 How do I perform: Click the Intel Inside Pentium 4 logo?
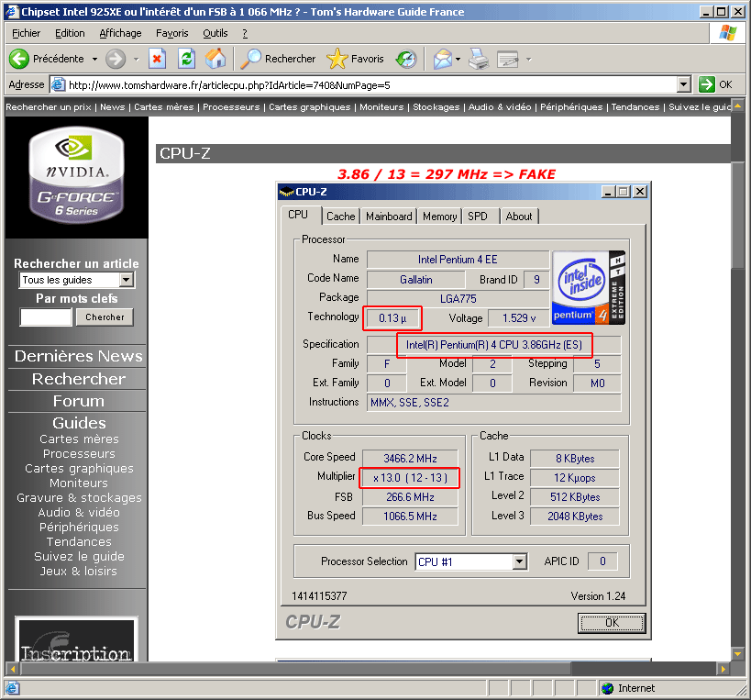point(589,287)
